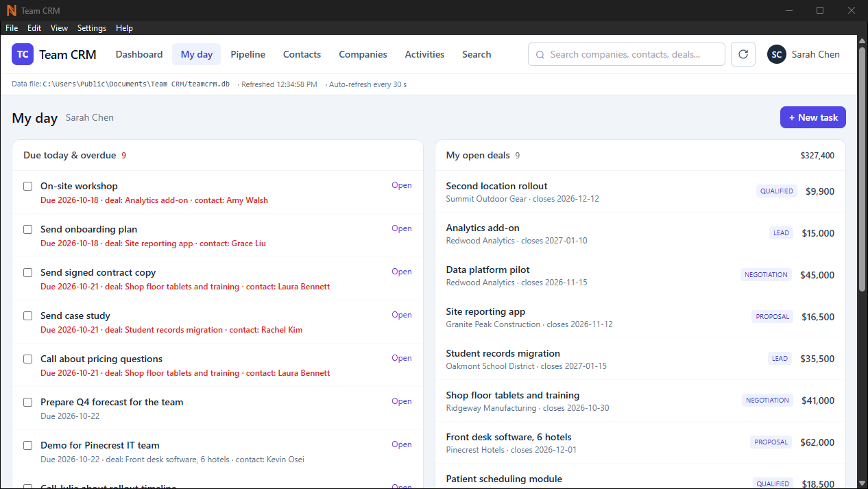The image size is (868, 489).
Task: Click the $62,000 deal amount
Action: pyautogui.click(x=817, y=442)
